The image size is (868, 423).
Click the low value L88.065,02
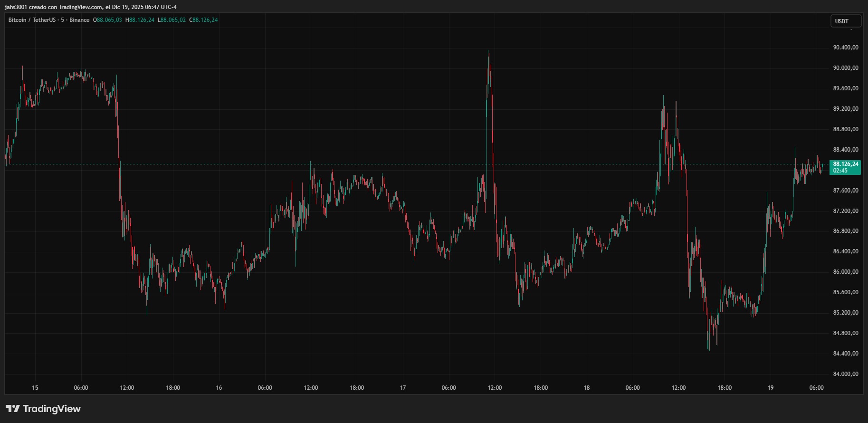pyautogui.click(x=172, y=20)
